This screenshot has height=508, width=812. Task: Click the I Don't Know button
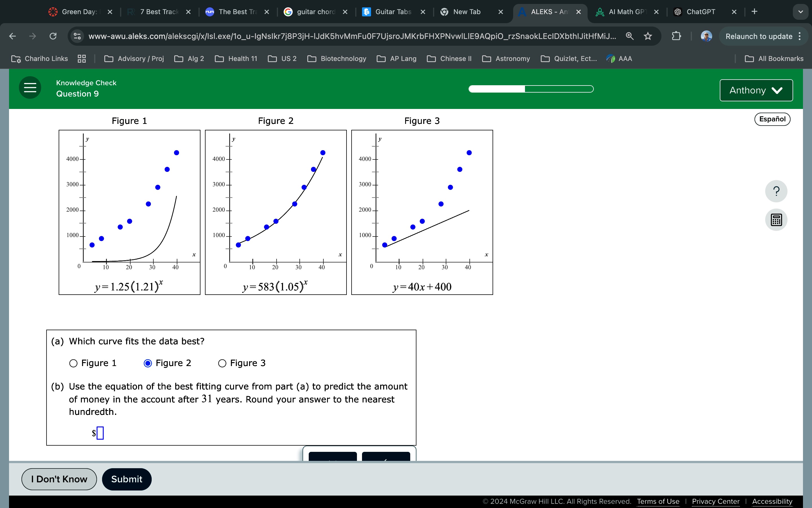point(59,479)
